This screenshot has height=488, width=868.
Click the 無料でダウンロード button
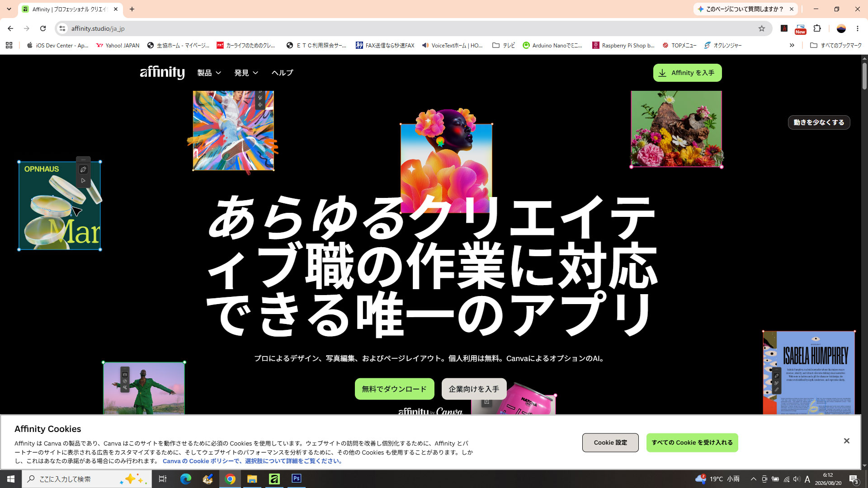(394, 389)
